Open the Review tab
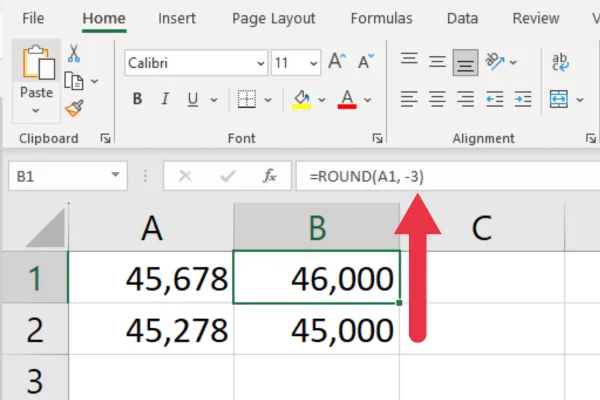This screenshot has width=600, height=400. click(536, 18)
